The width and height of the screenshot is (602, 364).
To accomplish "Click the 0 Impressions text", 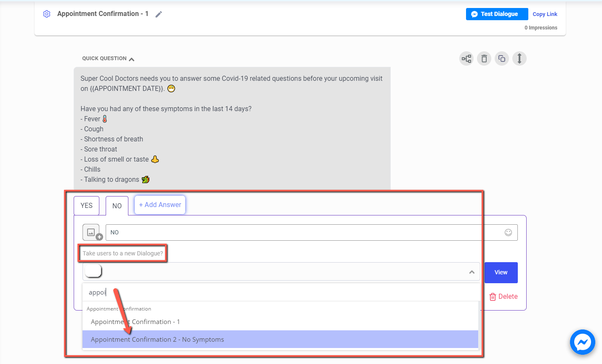I will point(541,28).
